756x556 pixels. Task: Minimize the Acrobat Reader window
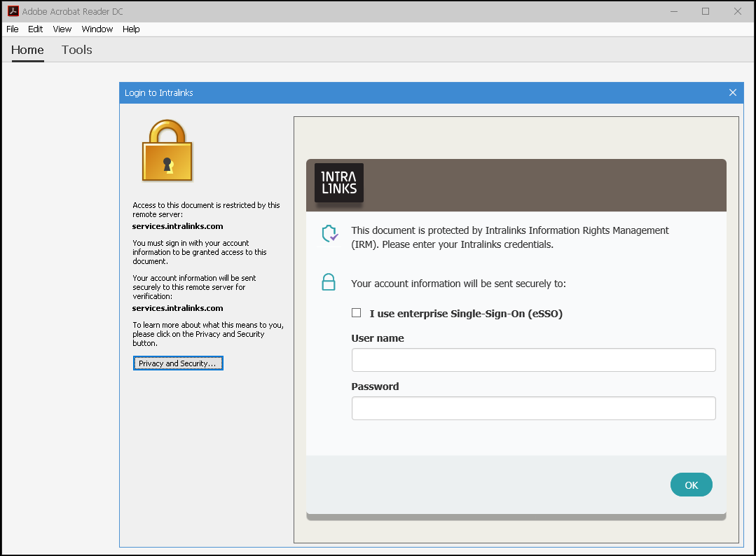(674, 11)
